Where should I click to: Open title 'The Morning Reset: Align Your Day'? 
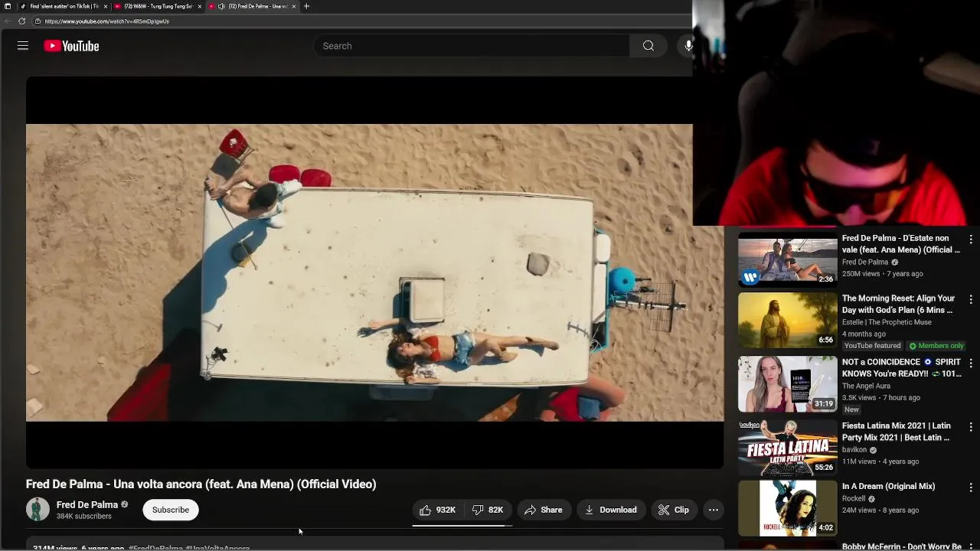coord(899,304)
